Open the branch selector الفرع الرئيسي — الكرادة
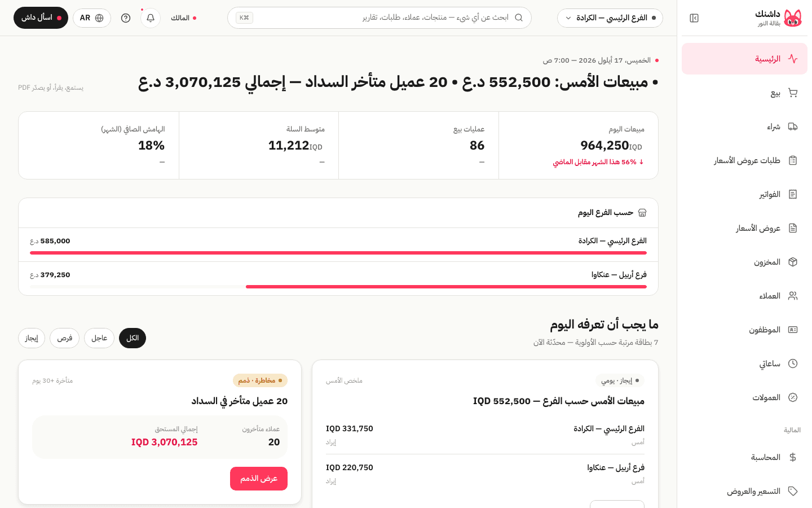This screenshot has width=812, height=508. click(610, 18)
